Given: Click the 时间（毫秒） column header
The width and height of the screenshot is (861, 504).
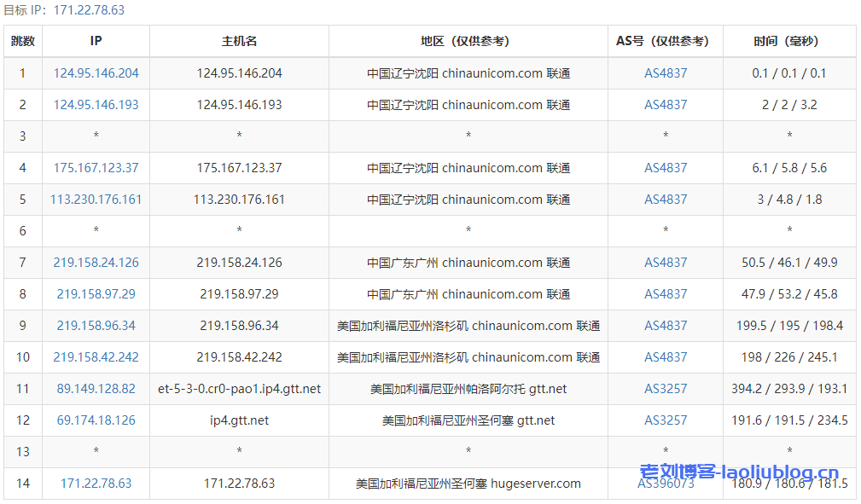Looking at the screenshot, I should coord(789,41).
